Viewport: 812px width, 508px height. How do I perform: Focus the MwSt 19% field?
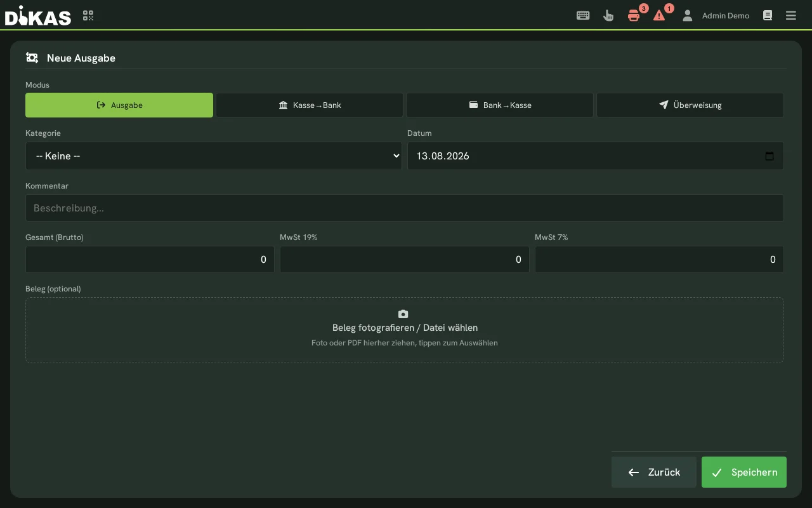(x=405, y=260)
